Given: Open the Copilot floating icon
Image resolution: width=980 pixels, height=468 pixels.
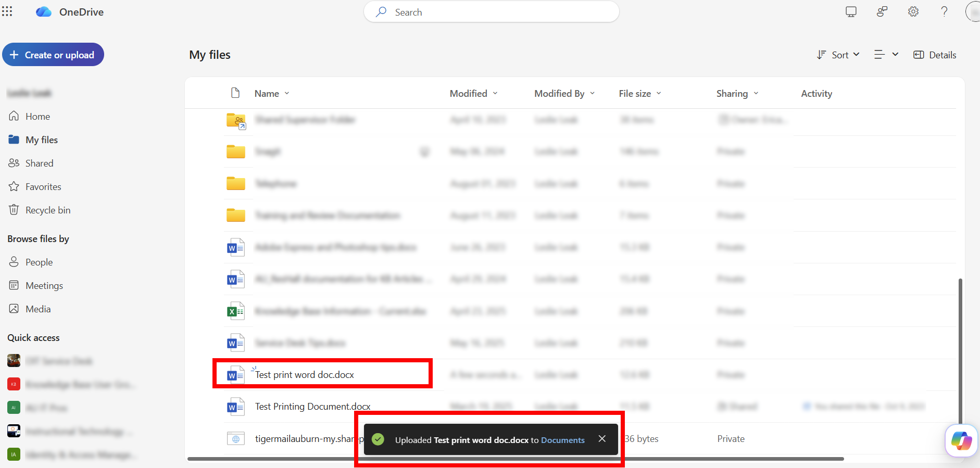Looking at the screenshot, I should click(961, 440).
